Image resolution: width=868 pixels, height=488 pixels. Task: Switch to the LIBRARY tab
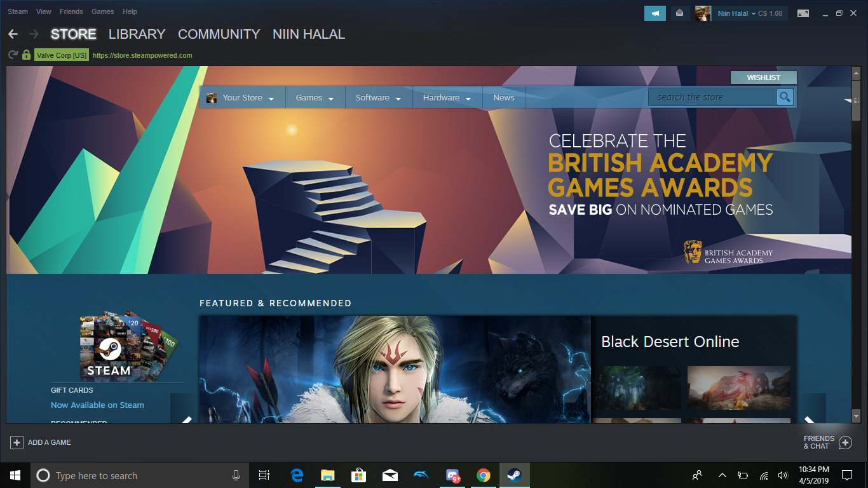point(137,34)
